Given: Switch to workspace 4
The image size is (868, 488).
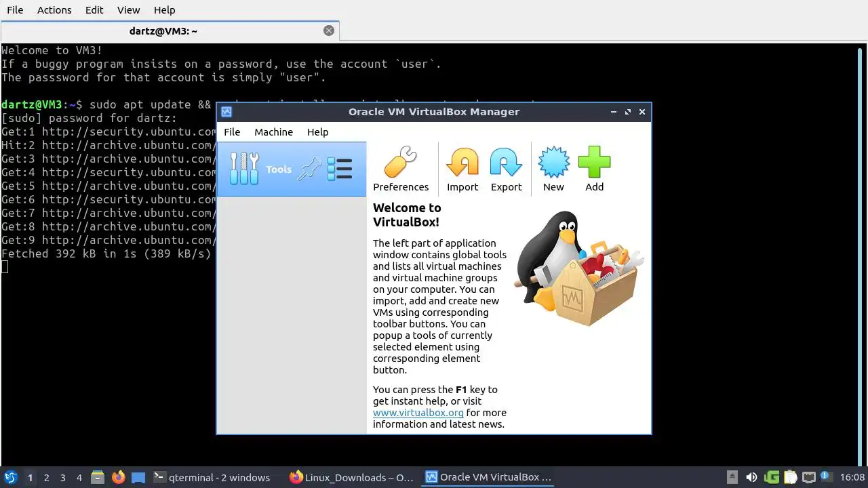Looking at the screenshot, I should click(79, 478).
